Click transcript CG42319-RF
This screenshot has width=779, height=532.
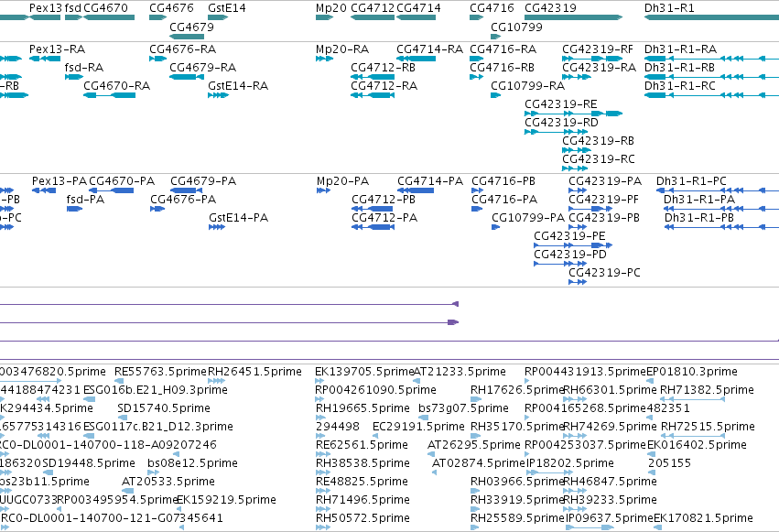click(592, 59)
